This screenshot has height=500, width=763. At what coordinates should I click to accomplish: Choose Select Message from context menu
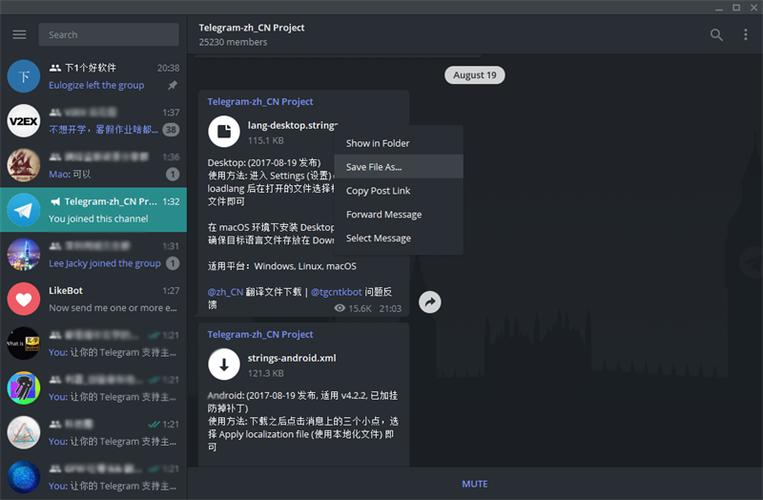[399, 238]
